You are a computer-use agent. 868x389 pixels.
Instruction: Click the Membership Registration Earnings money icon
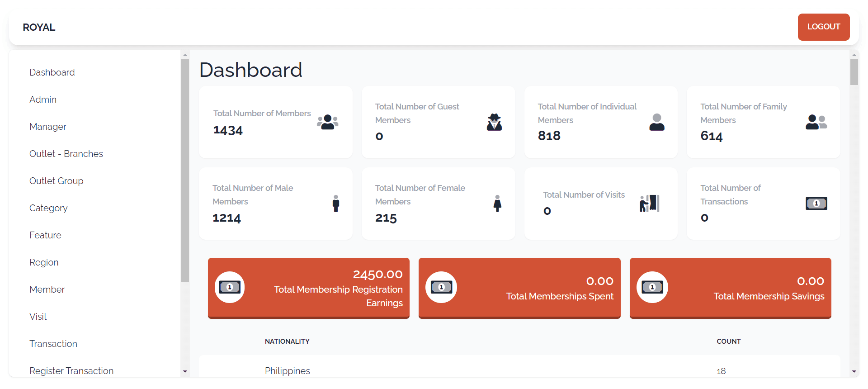[x=230, y=287]
